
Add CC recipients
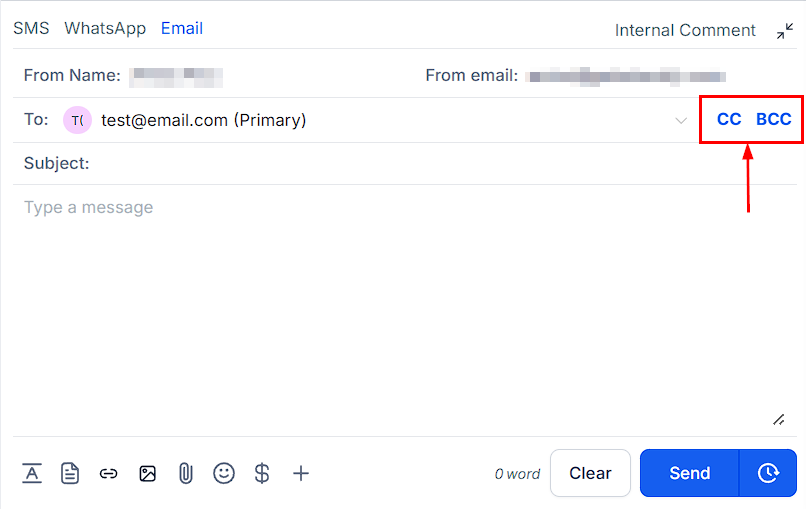729,120
